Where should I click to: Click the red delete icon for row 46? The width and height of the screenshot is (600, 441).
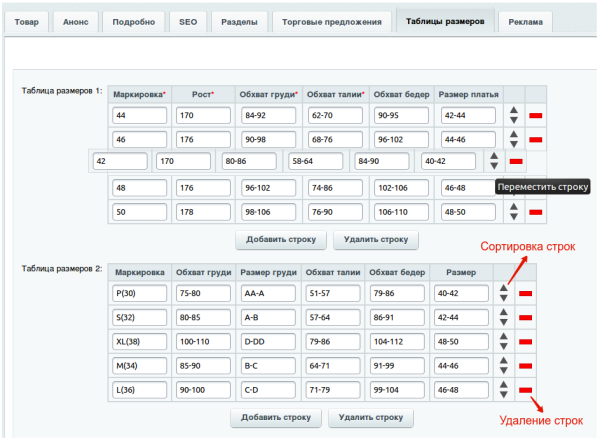pyautogui.click(x=535, y=139)
